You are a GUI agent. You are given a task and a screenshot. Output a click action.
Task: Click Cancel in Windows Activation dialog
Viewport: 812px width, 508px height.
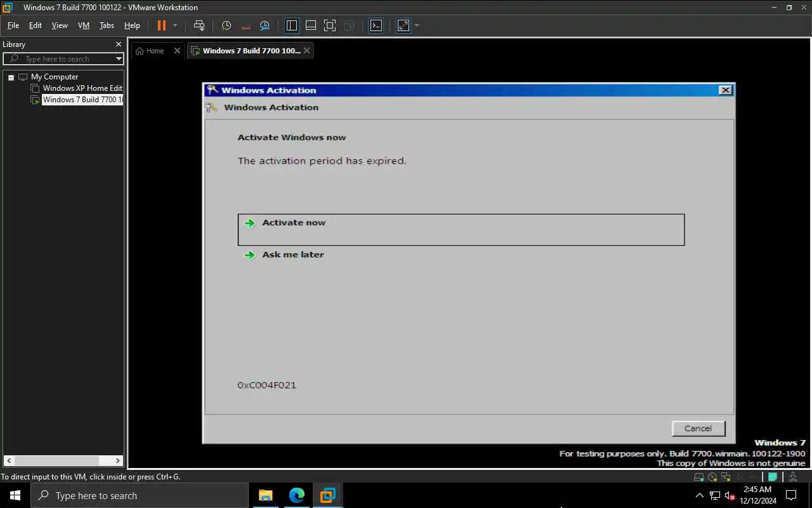coord(698,429)
